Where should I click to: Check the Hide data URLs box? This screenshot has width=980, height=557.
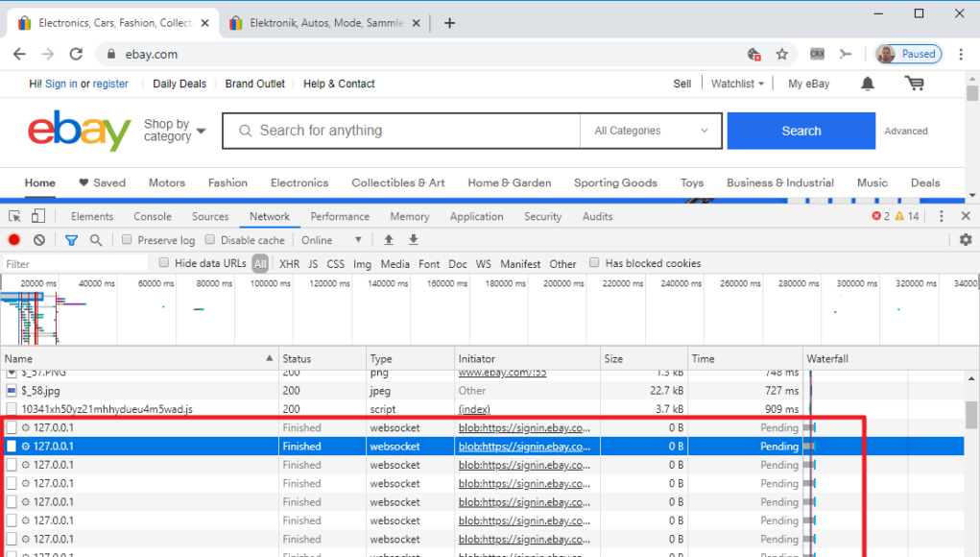(x=164, y=263)
